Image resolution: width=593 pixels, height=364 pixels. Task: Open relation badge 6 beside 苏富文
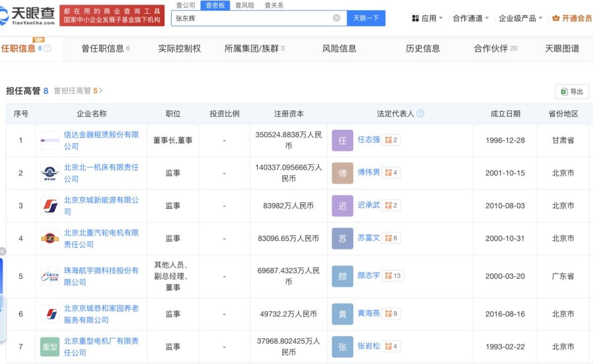391,238
